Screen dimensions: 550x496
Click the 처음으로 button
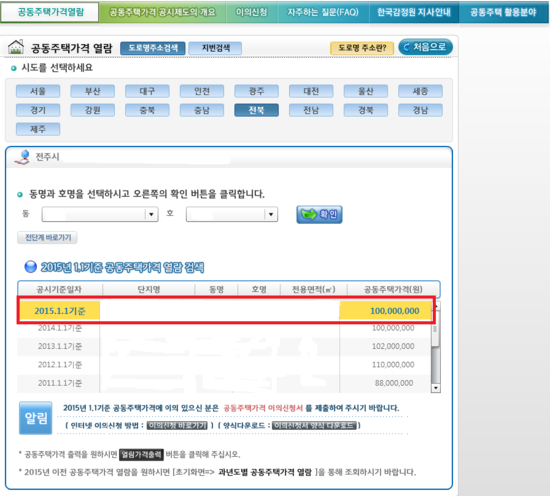[425, 47]
